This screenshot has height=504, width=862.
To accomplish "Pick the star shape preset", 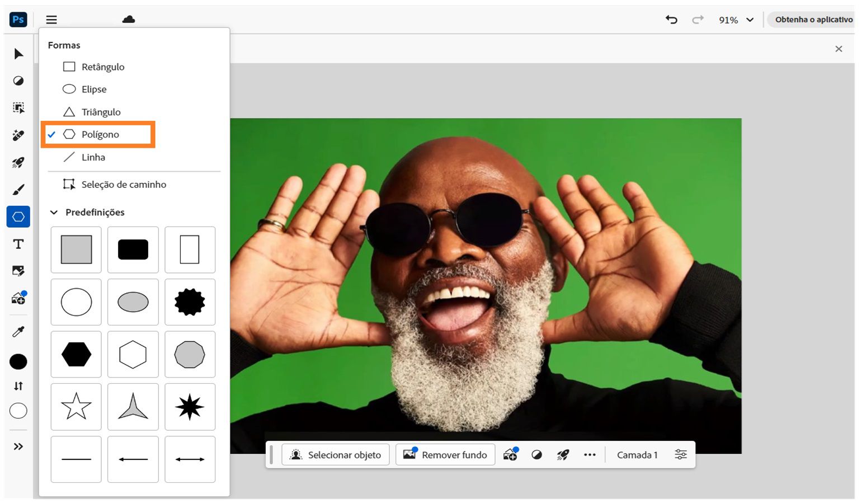I will [x=76, y=407].
